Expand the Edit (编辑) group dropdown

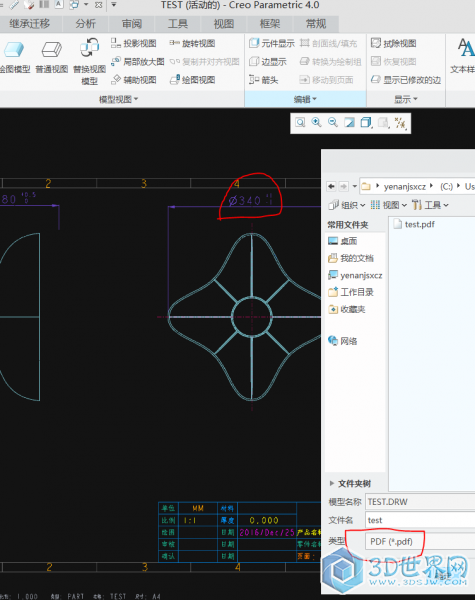click(305, 99)
